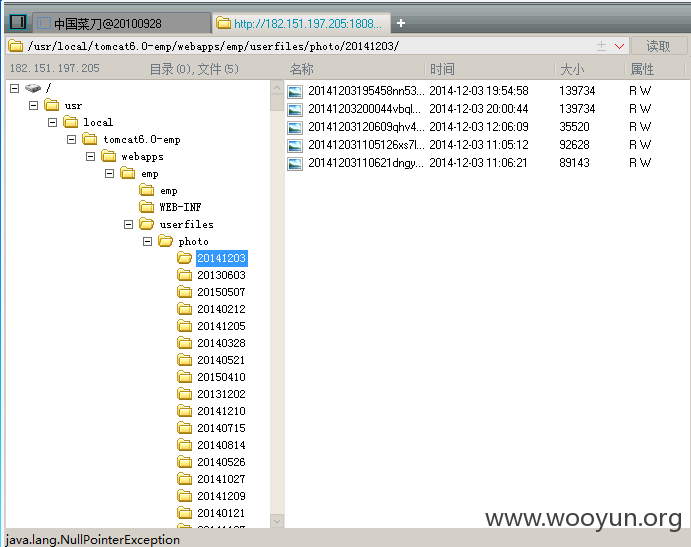Click image icon of 20141203110621dngy...
Viewport: 691px width, 547px height.
295,164
